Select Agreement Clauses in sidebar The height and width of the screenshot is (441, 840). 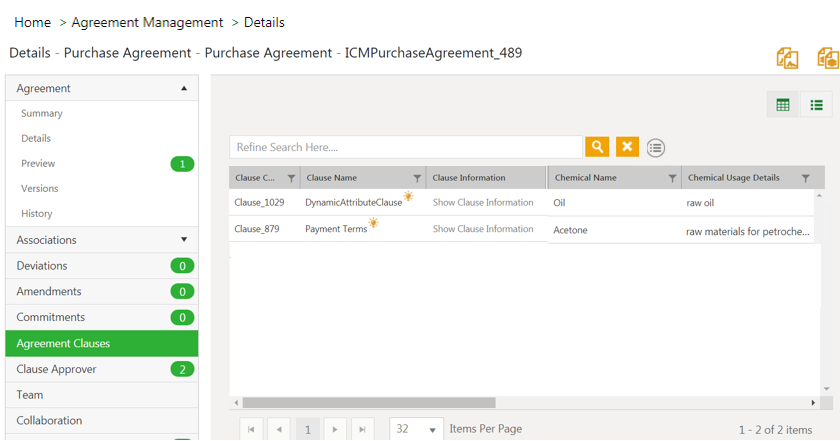point(101,343)
